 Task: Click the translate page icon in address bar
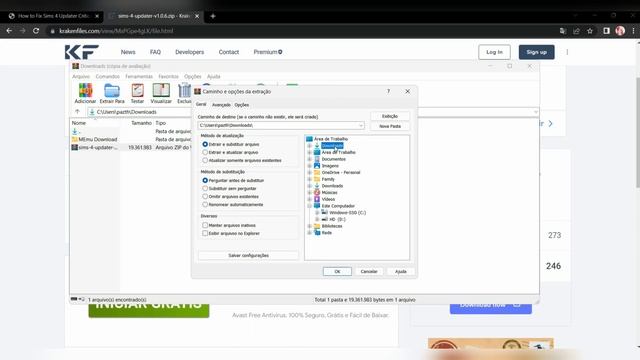563,31
